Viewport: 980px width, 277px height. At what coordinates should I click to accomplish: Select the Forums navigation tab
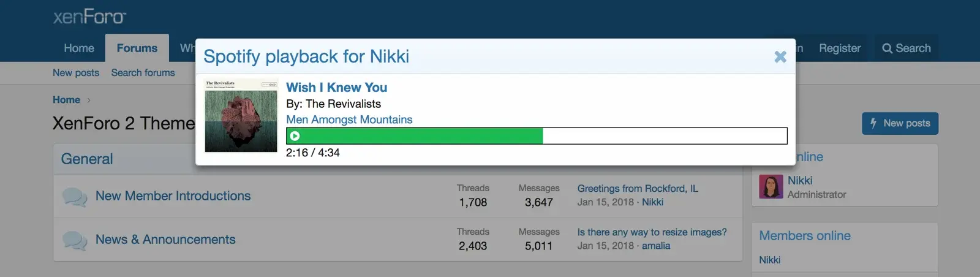click(137, 48)
